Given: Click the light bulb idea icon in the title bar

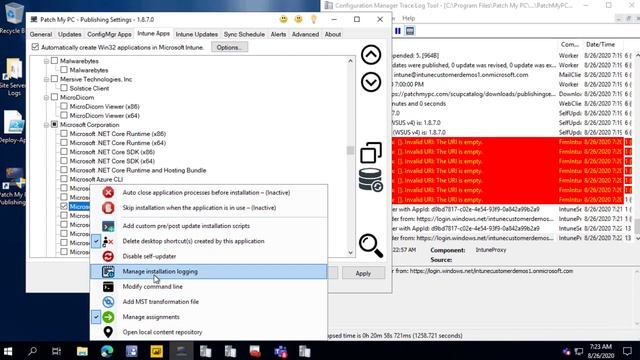Looking at the screenshot, I should [313, 19].
